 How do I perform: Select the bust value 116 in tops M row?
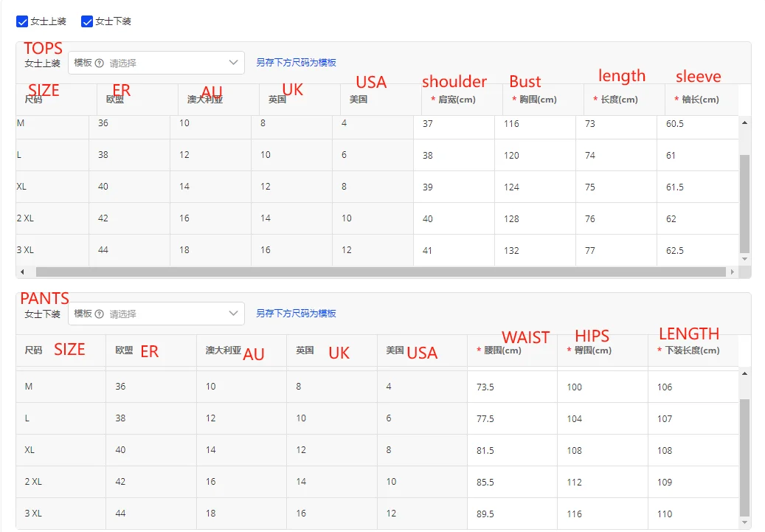pos(512,124)
